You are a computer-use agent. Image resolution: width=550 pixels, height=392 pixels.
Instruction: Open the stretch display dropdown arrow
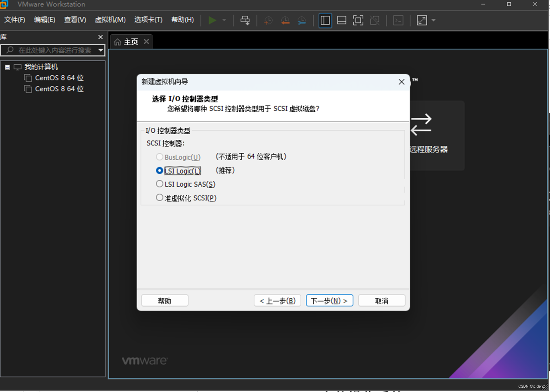click(x=433, y=20)
